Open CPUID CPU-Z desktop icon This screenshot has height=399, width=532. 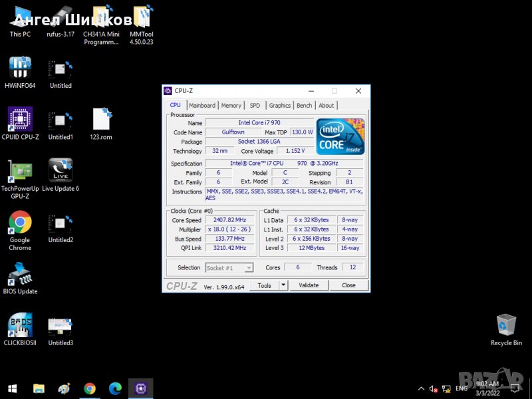(x=20, y=120)
